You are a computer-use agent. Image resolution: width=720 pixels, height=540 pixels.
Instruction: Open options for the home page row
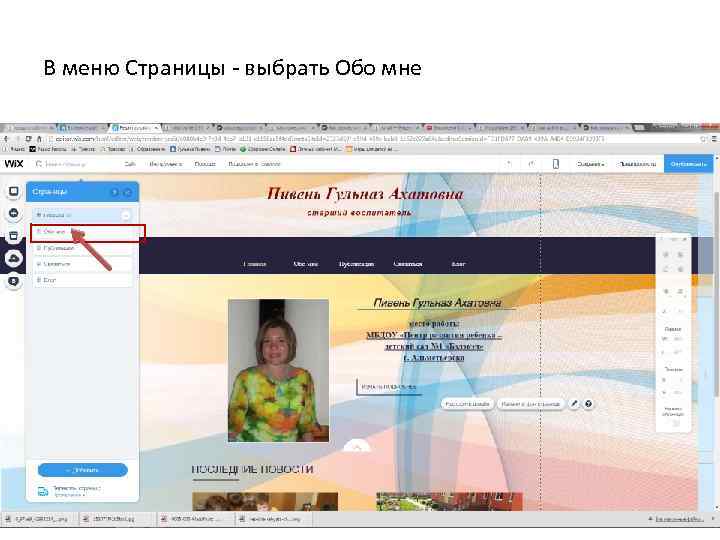tap(125, 215)
